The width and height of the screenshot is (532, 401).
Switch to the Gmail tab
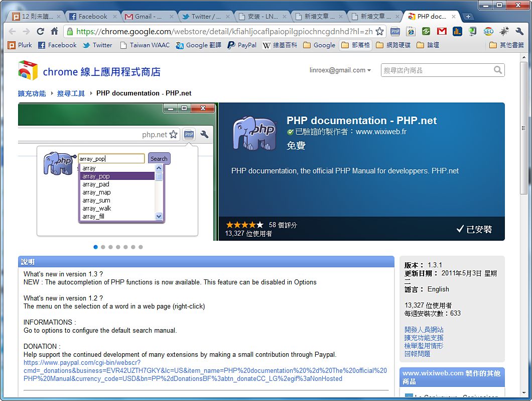click(148, 16)
